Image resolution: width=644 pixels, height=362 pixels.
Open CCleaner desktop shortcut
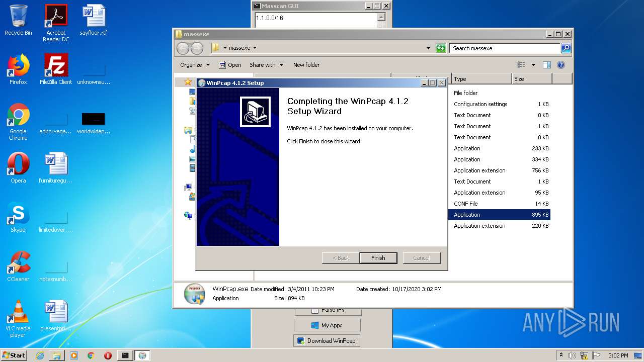click(18, 266)
